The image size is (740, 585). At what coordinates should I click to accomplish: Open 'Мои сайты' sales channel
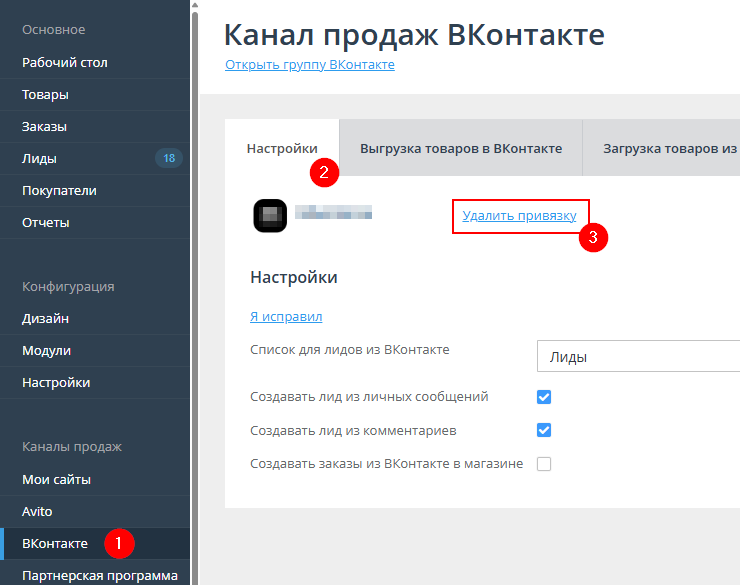(56, 479)
